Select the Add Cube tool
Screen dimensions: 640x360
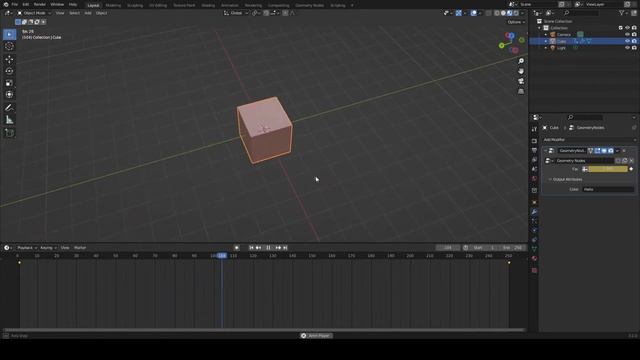[9, 133]
